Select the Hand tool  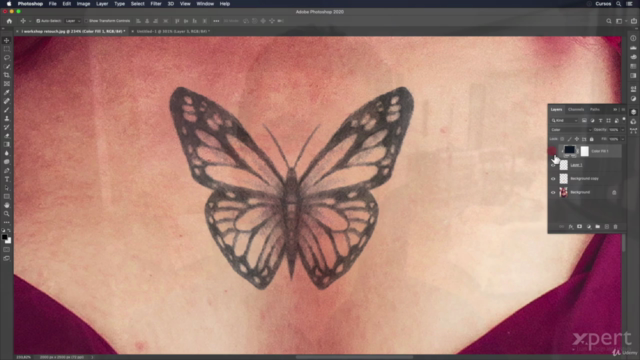click(x=7, y=205)
